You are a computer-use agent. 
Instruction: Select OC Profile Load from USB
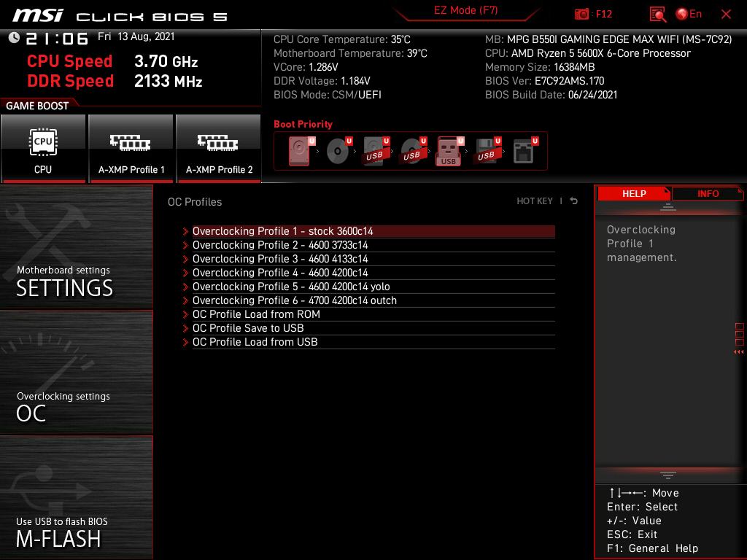click(x=373, y=342)
